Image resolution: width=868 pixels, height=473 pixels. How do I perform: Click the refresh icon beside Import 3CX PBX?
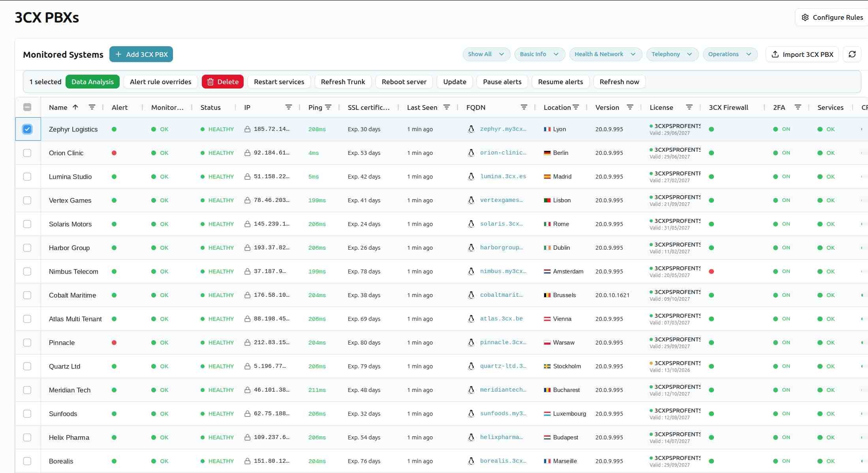pyautogui.click(x=852, y=54)
